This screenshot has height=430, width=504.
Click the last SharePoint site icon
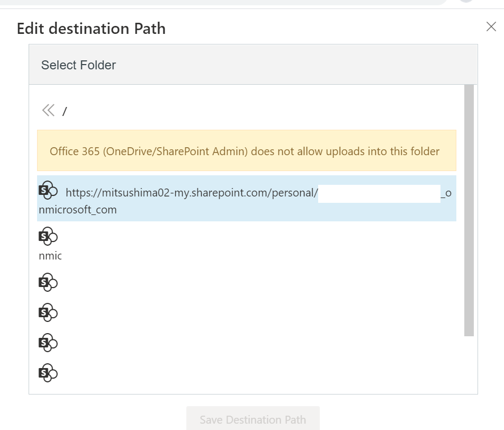point(48,373)
